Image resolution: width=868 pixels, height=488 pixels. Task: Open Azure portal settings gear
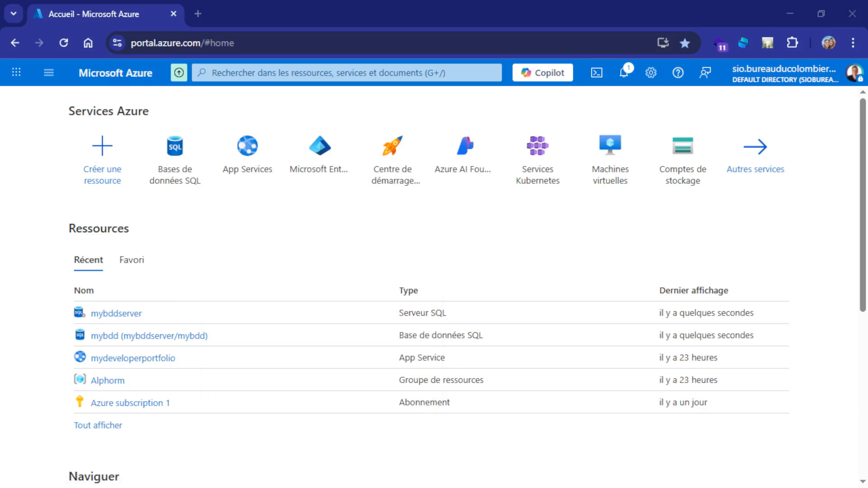point(651,72)
